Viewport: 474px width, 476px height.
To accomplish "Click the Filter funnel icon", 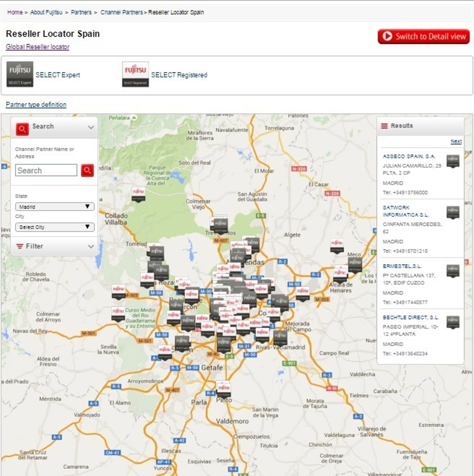I will pyautogui.click(x=20, y=246).
